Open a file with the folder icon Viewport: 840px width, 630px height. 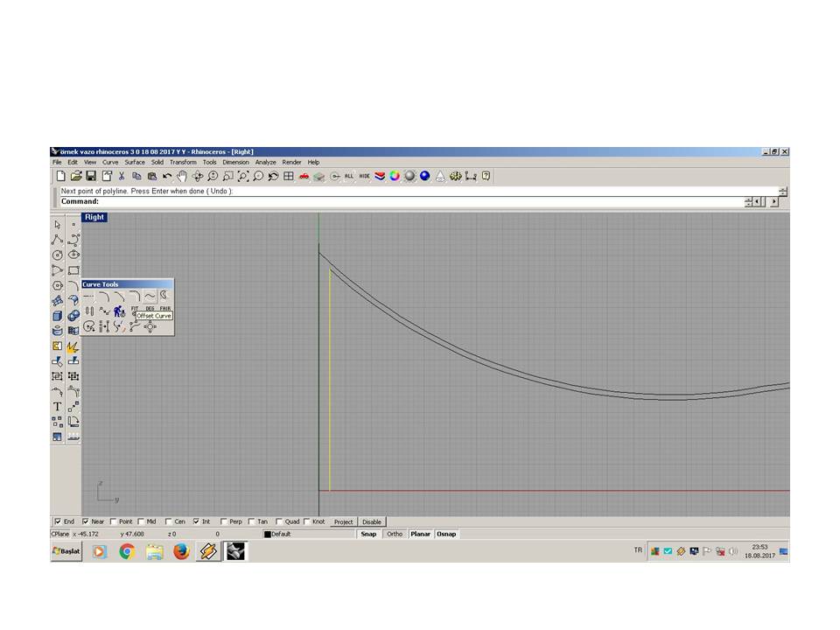point(75,176)
